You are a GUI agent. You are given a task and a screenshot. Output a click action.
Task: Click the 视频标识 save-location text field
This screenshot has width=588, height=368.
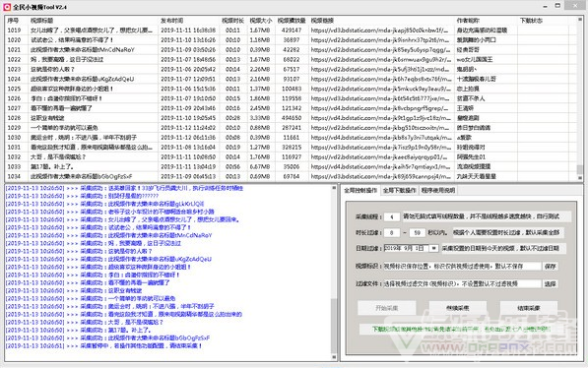[x=462, y=266]
